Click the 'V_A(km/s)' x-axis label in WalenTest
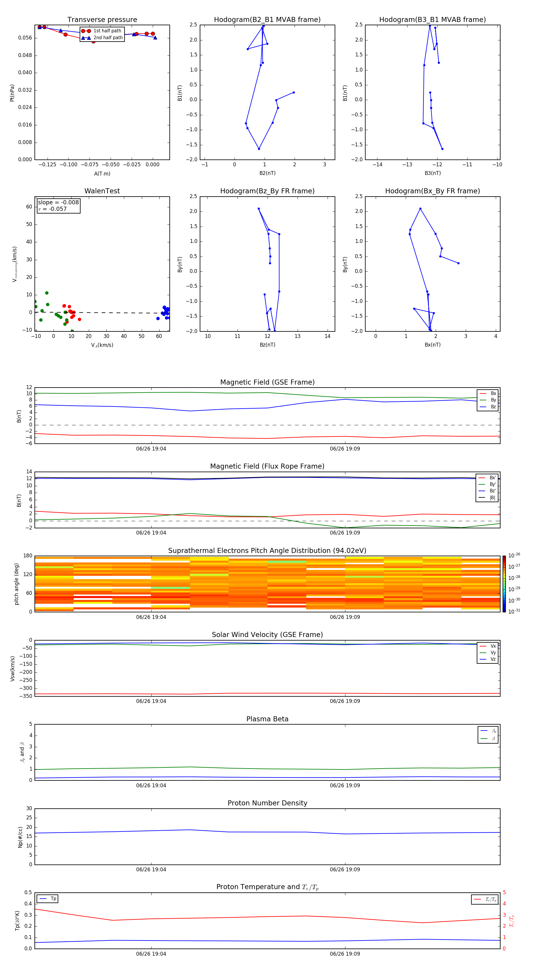 102,345
